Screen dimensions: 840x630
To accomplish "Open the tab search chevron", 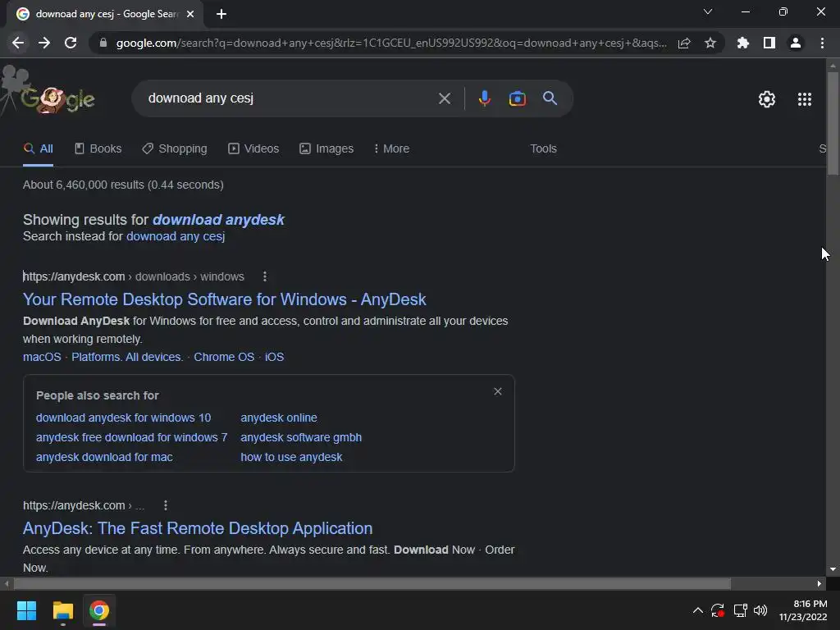I will (x=708, y=11).
